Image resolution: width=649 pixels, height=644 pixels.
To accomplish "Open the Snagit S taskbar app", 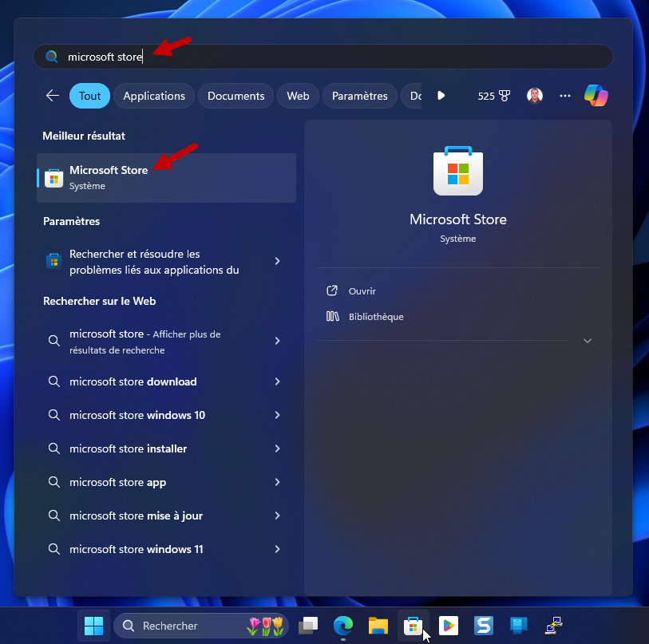I will 484,626.
